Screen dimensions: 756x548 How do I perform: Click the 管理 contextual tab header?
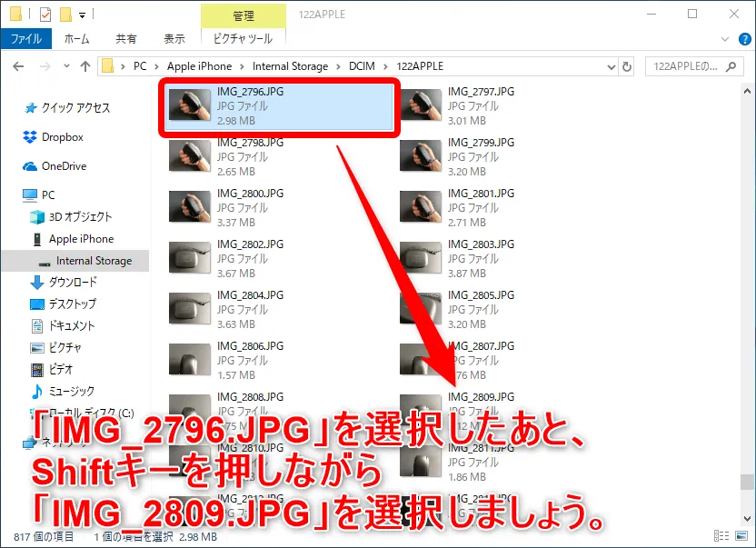(244, 16)
